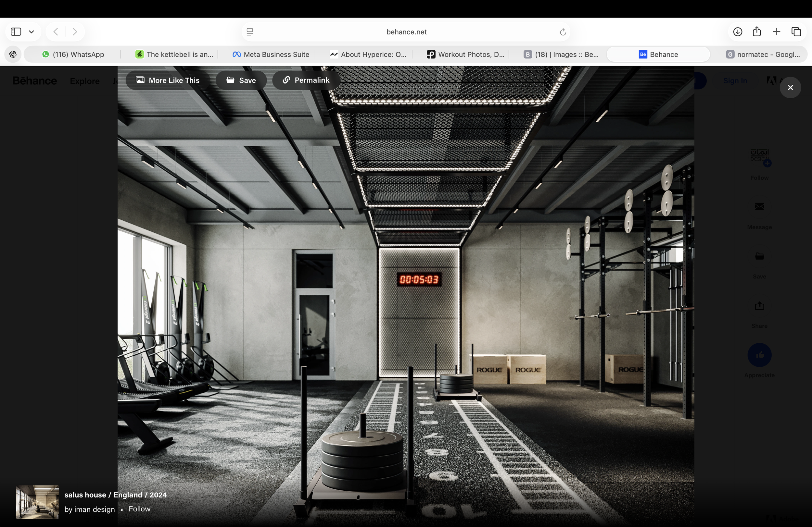The height and width of the screenshot is (527, 812).
Task: Share the project using the sidebar share icon
Action: [759, 306]
